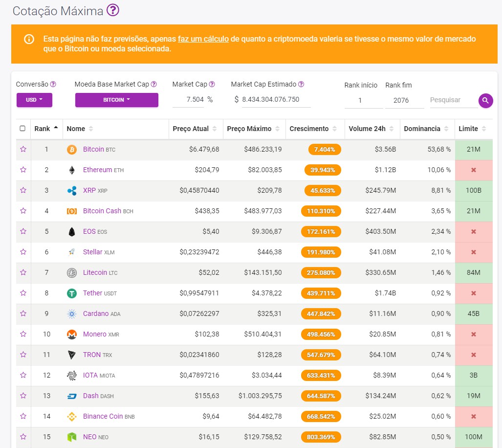
Task: Favorite Dash with its star
Action: [x=23, y=396]
